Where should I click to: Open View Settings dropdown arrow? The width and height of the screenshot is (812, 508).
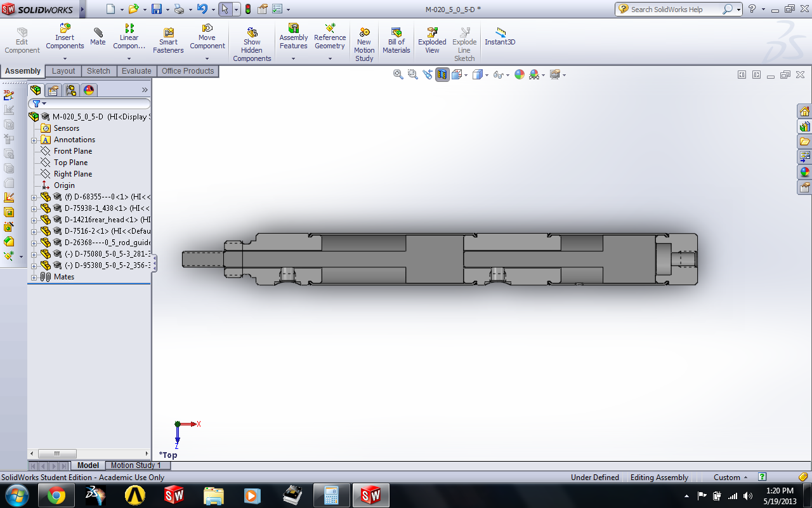point(564,75)
